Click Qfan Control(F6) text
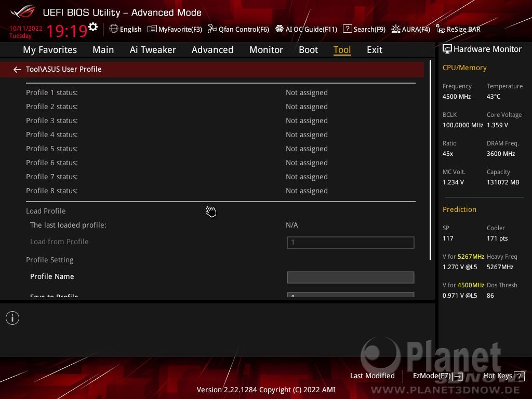532x399 pixels. point(244,30)
